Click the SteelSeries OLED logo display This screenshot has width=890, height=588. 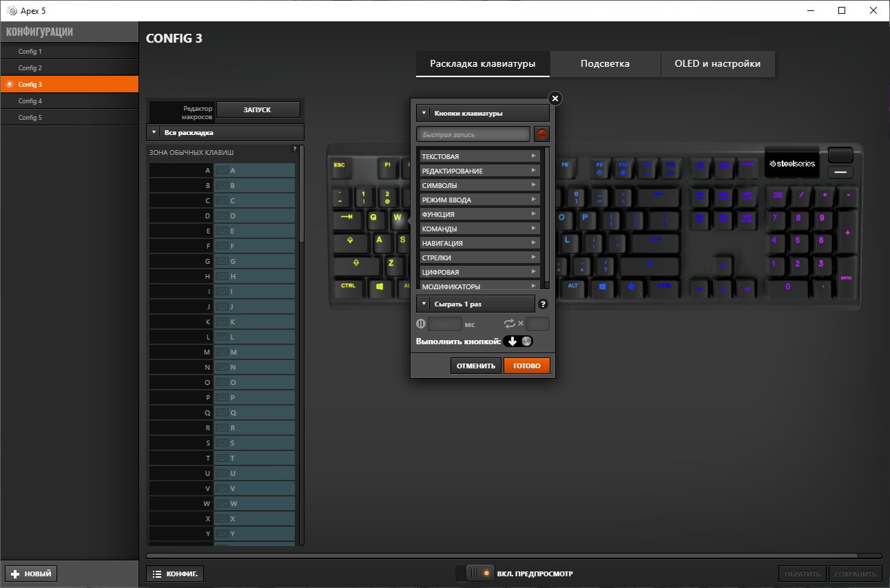click(792, 164)
